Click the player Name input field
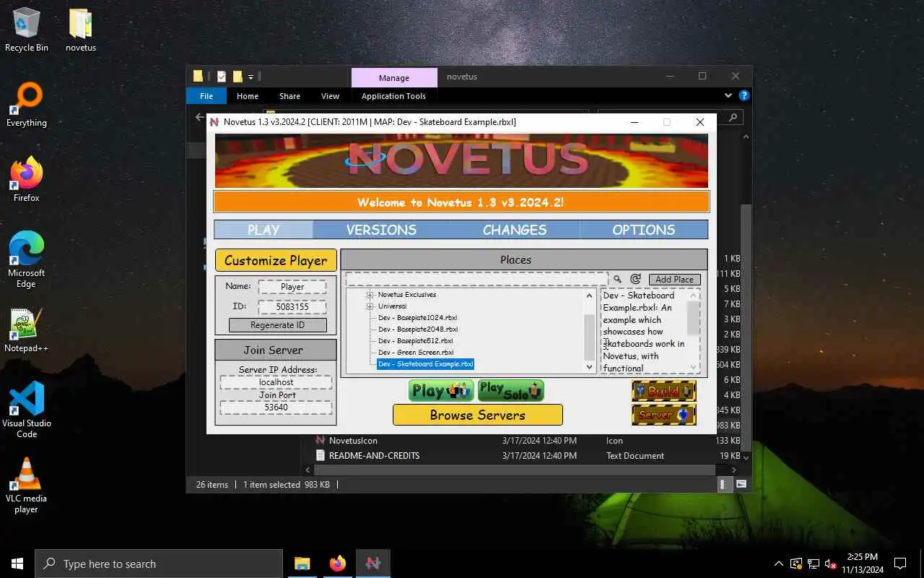 (x=292, y=287)
